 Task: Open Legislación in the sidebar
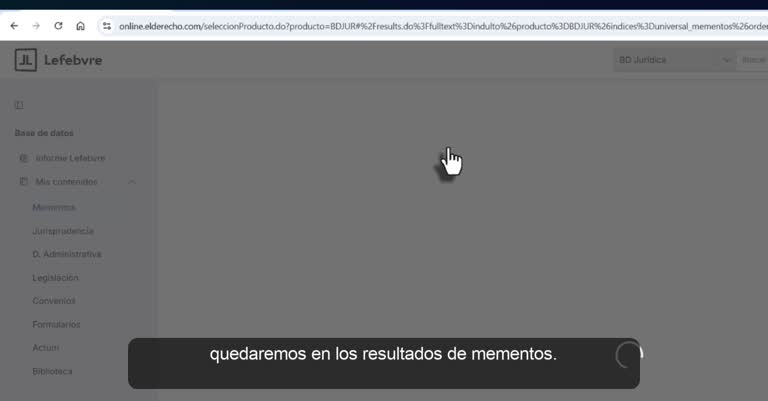(x=55, y=278)
